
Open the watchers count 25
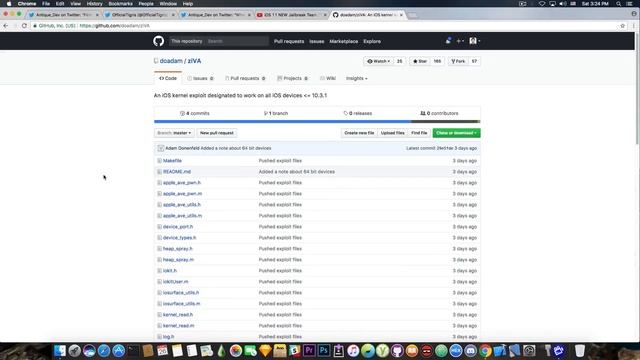tap(400, 61)
